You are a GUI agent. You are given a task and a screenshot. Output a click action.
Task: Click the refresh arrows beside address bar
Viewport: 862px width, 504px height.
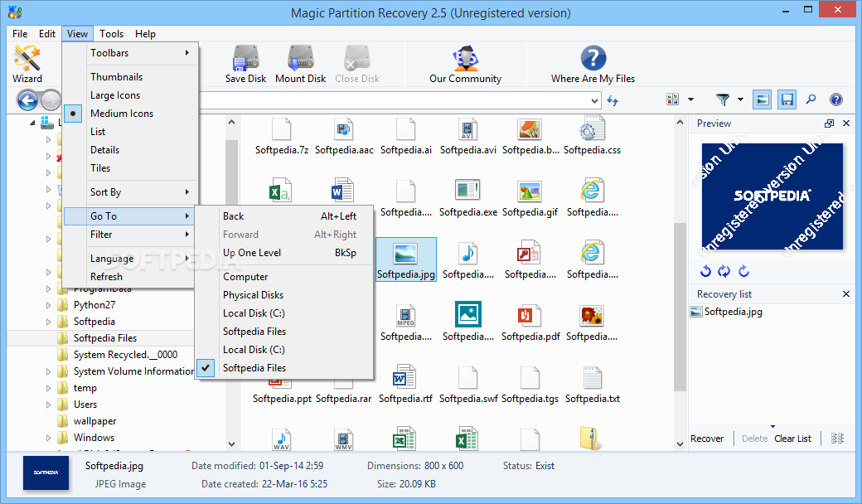[613, 100]
